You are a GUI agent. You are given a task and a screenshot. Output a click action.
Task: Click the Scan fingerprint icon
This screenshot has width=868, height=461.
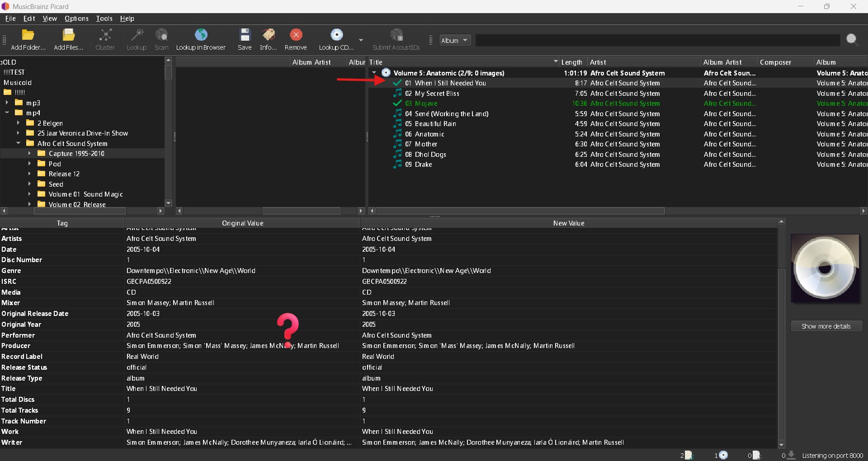click(161, 35)
